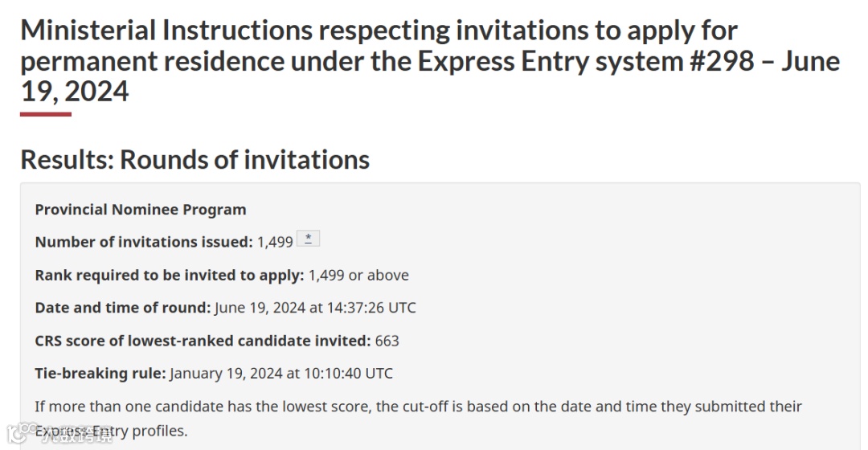
Task: Click 'June 19, 2024' in the page title
Action: point(74,91)
